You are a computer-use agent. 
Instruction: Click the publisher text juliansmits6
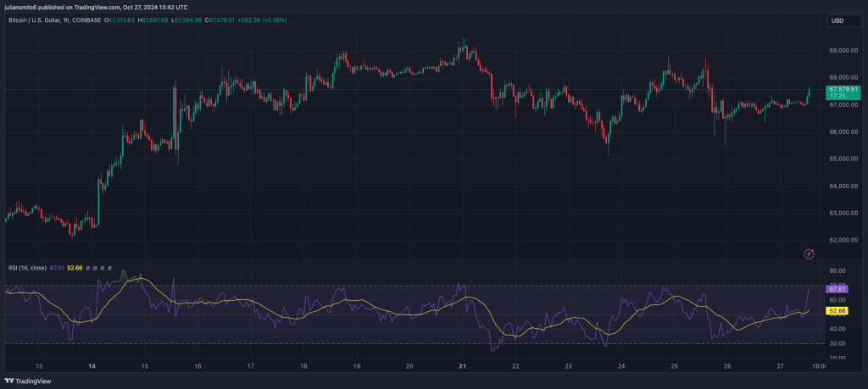20,7
